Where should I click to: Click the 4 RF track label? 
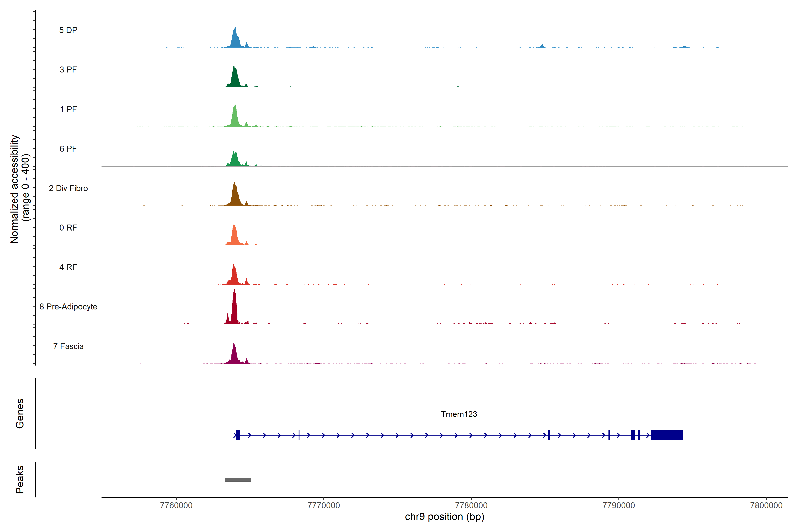coord(68,267)
